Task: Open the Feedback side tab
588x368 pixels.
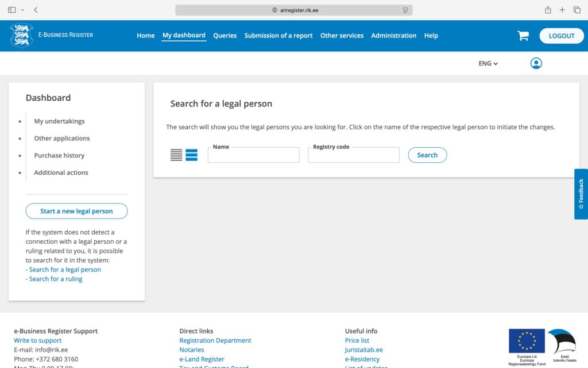Action: (x=581, y=194)
